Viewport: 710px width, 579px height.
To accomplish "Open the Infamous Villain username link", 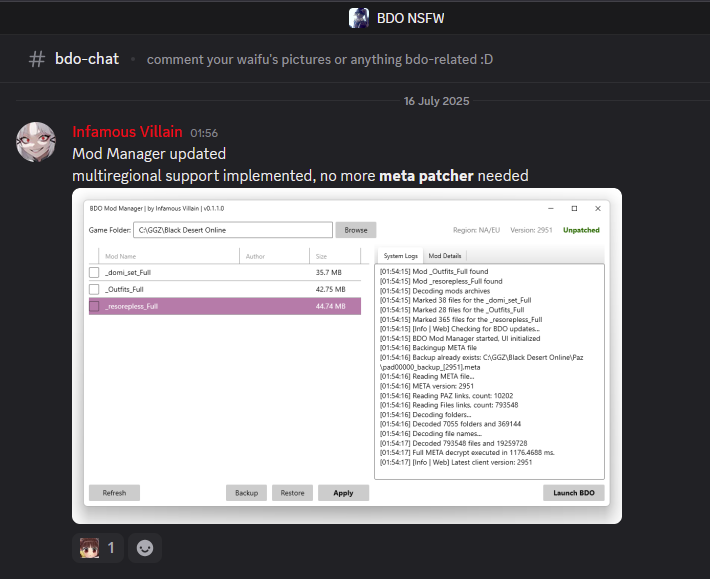I will point(127,132).
